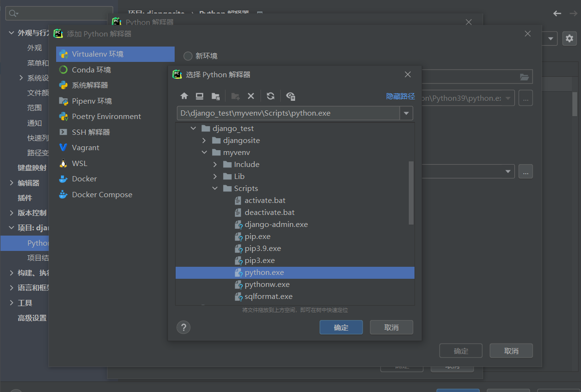This screenshot has height=392, width=581.
Task: Select pip3.9.exe file
Action: (262, 249)
